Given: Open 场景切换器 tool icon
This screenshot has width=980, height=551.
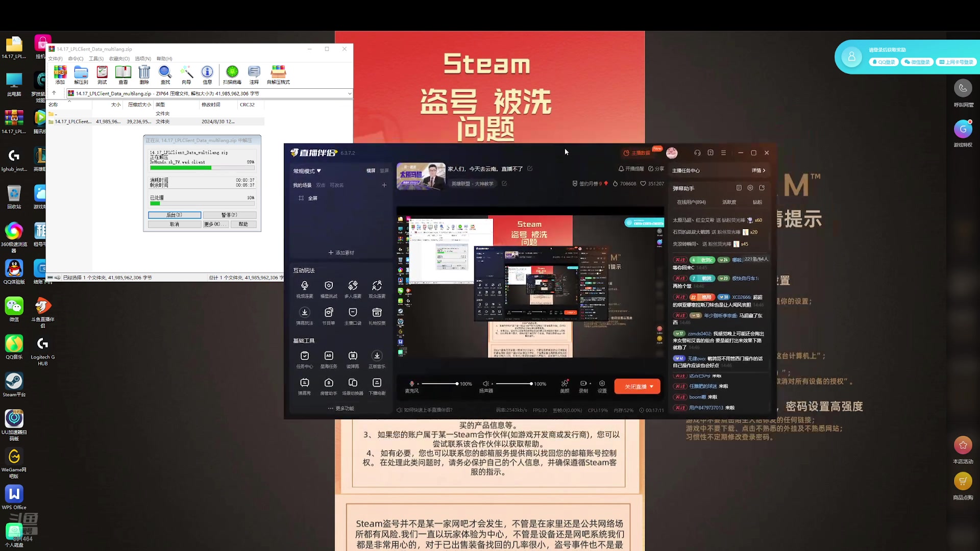Looking at the screenshot, I should tap(353, 386).
